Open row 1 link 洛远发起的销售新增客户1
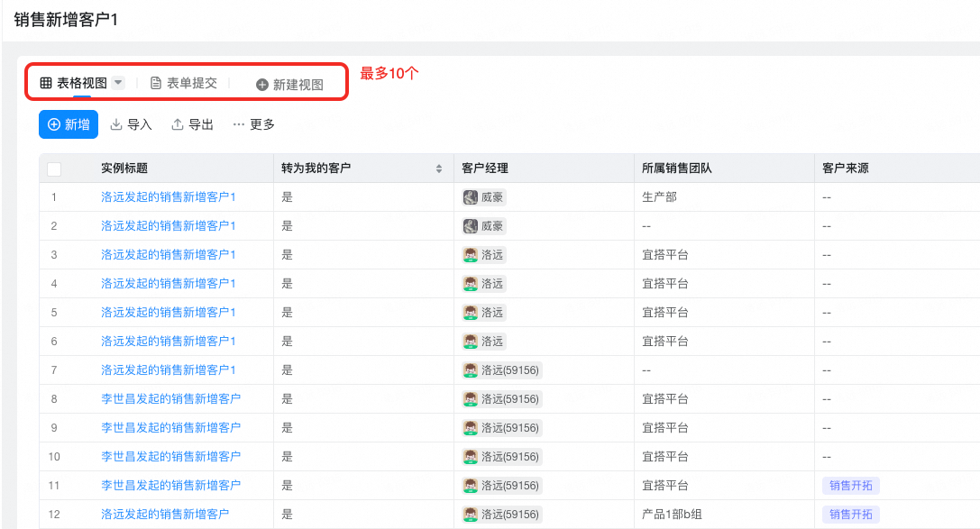 click(x=168, y=197)
